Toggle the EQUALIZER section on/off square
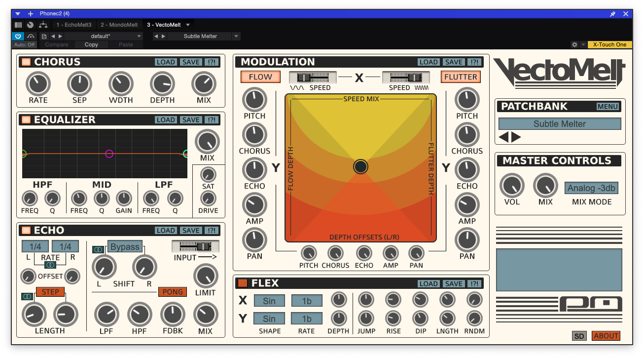The width and height of the screenshot is (644, 358). (x=26, y=120)
